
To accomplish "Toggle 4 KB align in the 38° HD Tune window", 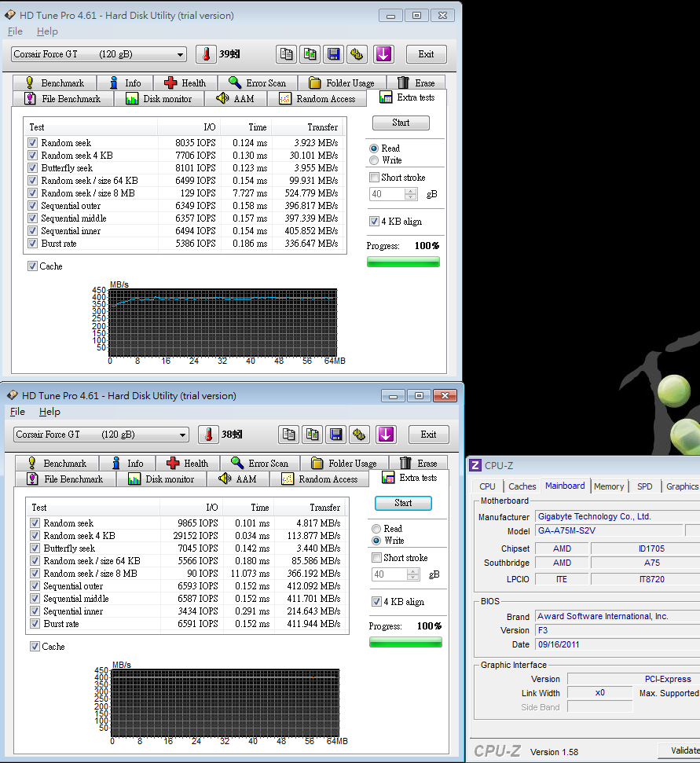I will [x=376, y=601].
